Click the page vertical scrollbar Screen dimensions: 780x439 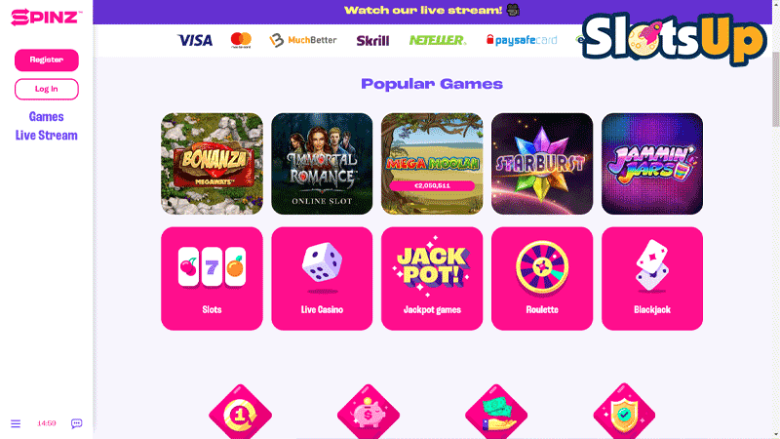[776, 89]
